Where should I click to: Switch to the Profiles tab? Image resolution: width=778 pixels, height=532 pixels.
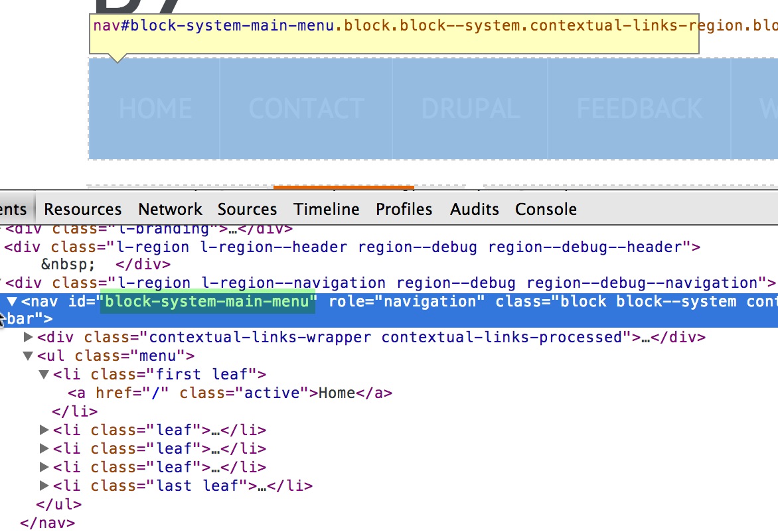tap(404, 209)
